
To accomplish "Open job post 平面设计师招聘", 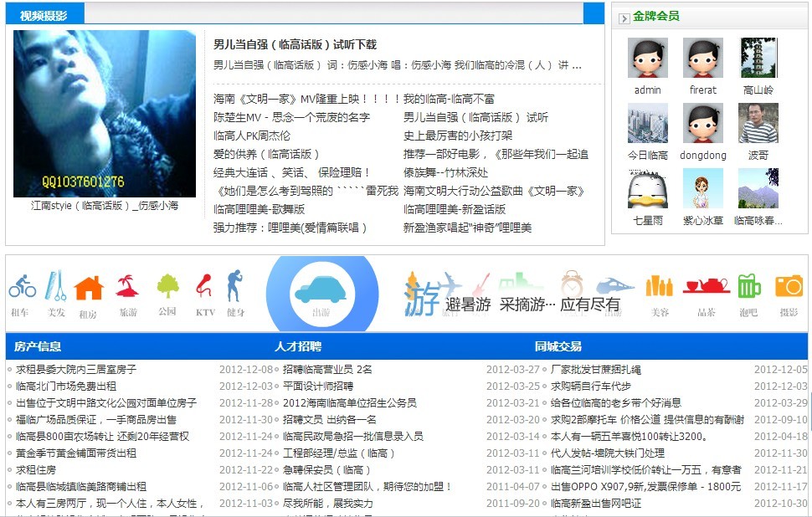I will tap(318, 386).
